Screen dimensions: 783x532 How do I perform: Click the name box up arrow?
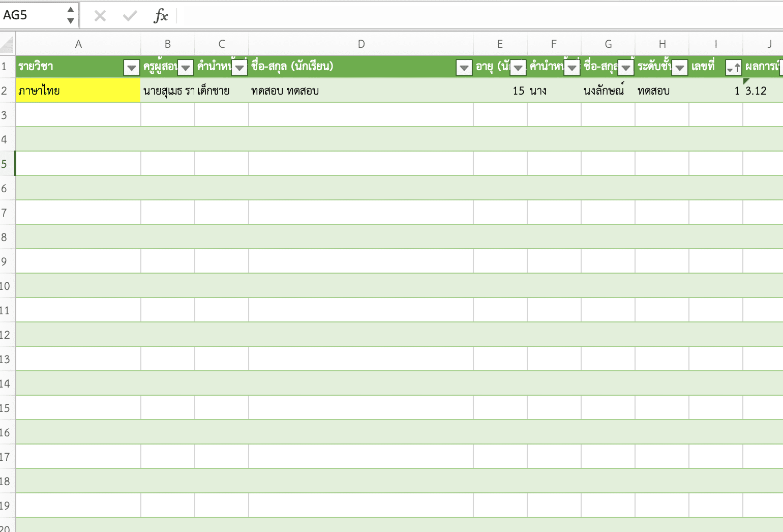pyautogui.click(x=71, y=10)
